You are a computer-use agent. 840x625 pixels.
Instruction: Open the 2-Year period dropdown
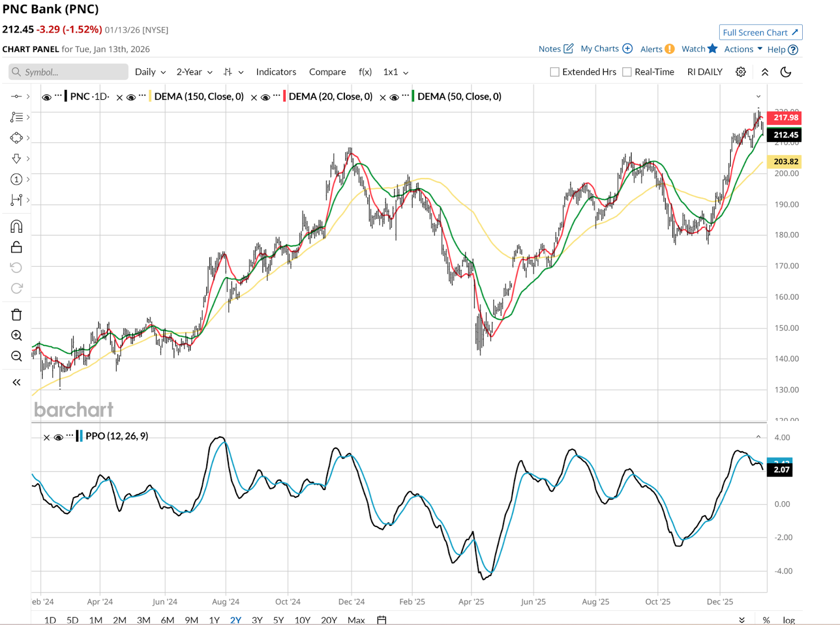(194, 72)
